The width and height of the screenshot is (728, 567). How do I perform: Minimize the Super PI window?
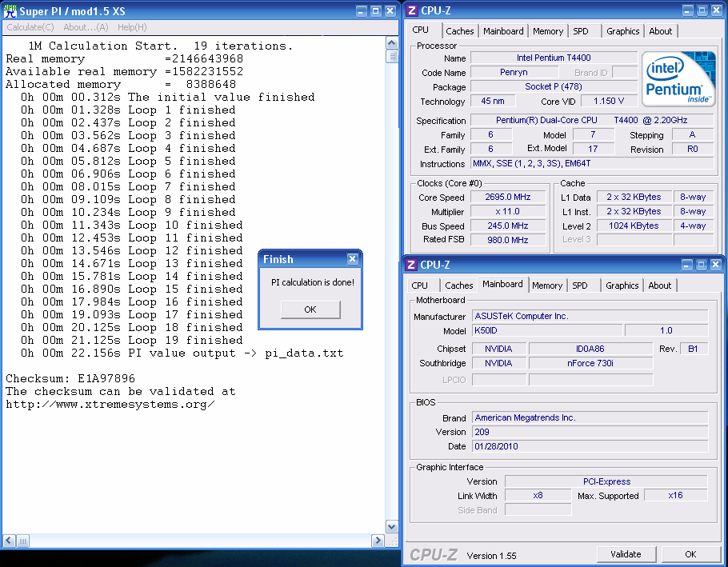pos(362,10)
